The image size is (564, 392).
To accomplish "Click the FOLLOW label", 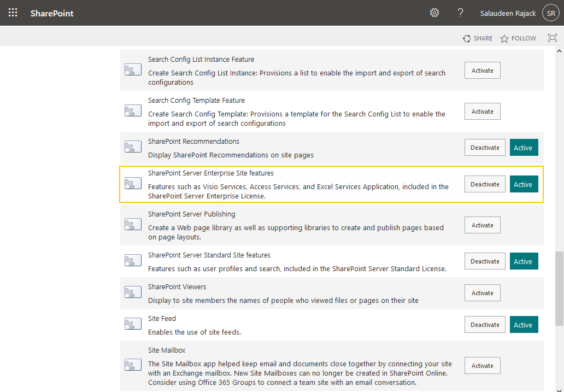I will (524, 38).
